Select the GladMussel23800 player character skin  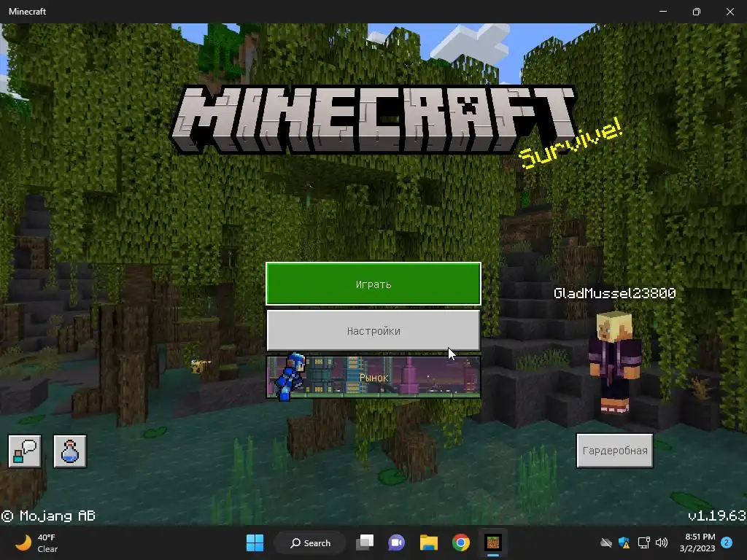pyautogui.click(x=614, y=362)
